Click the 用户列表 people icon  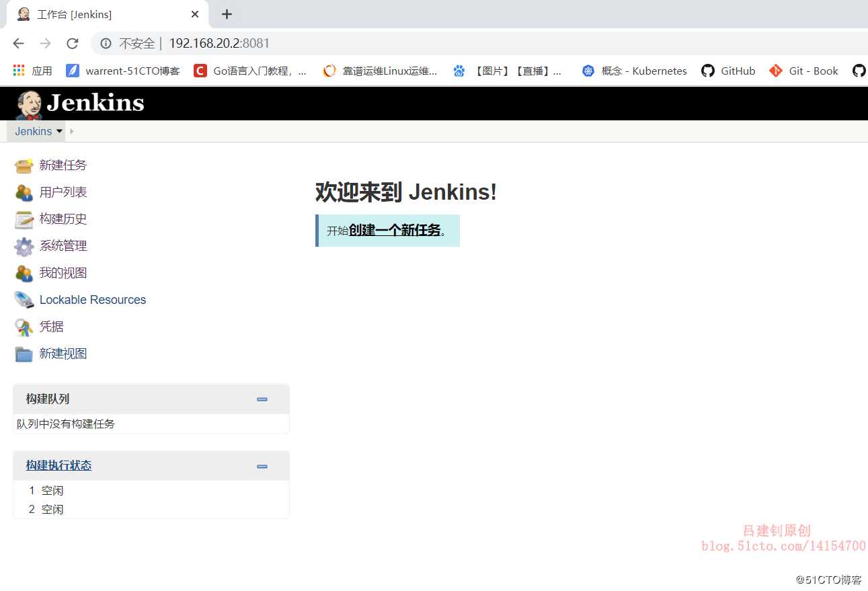24,193
